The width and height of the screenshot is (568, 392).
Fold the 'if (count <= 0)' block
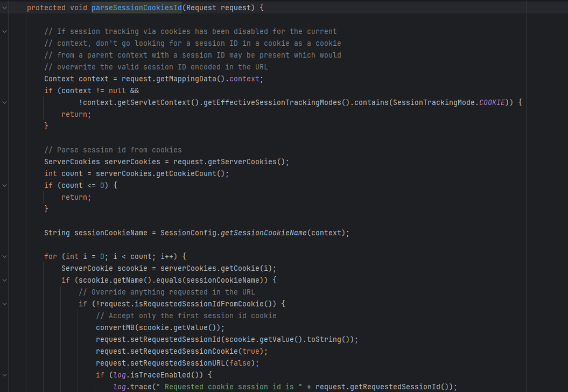coord(4,185)
